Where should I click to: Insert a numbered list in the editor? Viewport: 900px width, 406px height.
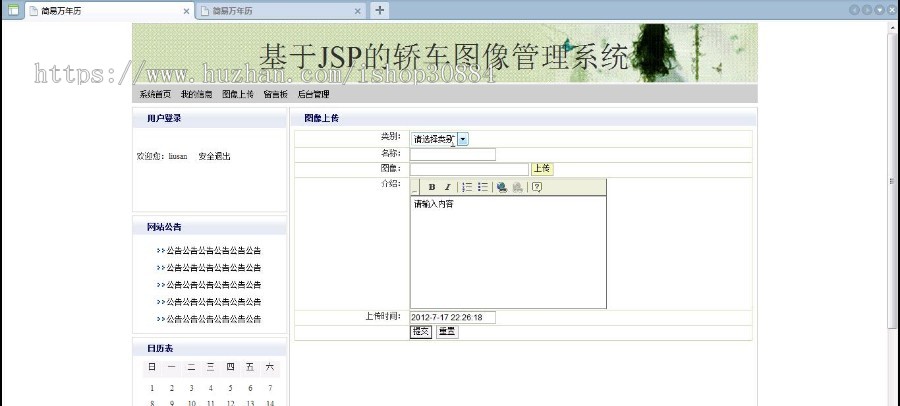[467, 187]
